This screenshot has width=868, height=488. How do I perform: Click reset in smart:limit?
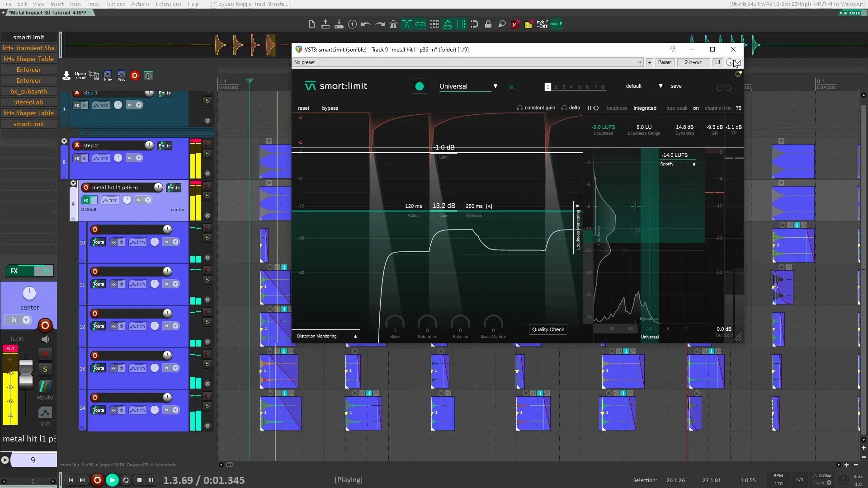click(304, 108)
